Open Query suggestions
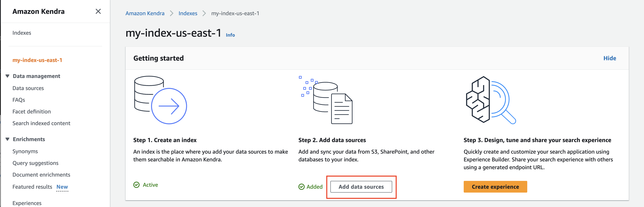 [35, 163]
